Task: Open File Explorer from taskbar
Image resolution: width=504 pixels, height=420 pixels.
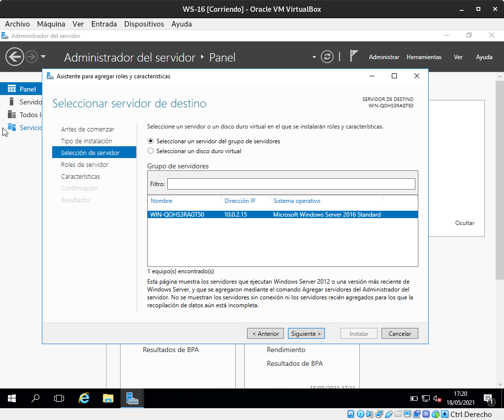Action: click(x=108, y=398)
